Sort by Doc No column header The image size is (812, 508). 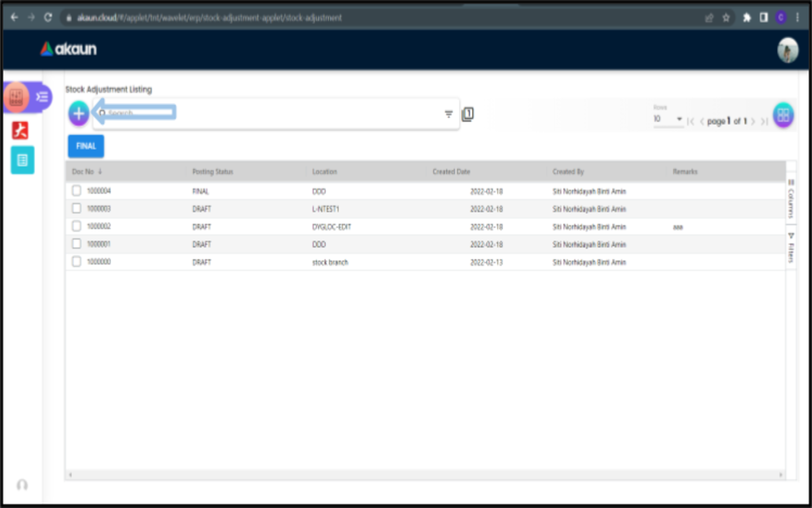pos(83,172)
